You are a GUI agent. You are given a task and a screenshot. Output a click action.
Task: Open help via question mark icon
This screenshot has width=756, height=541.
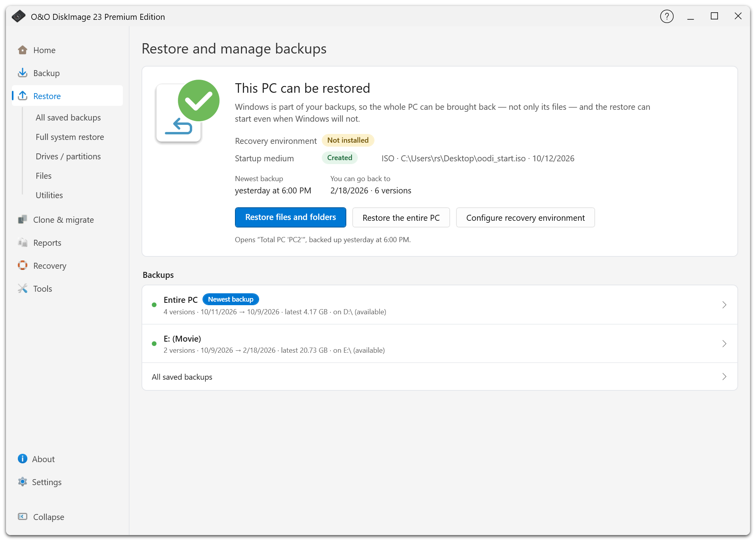(x=667, y=16)
